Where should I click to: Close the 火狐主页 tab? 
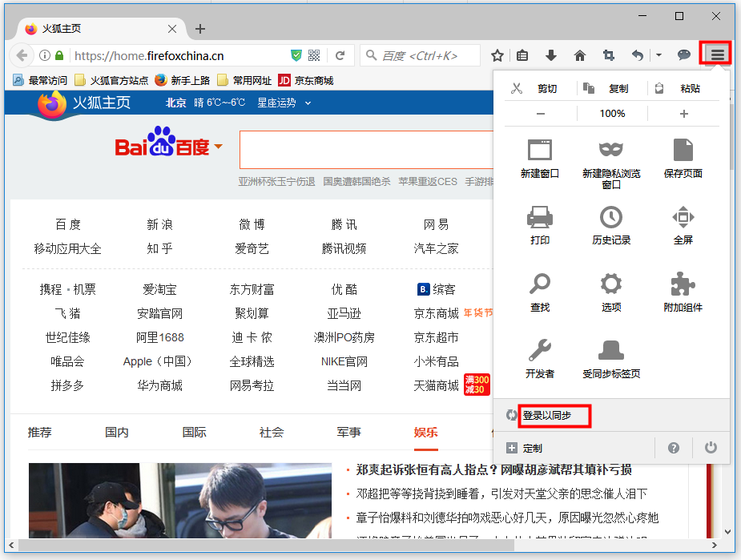pos(172,29)
